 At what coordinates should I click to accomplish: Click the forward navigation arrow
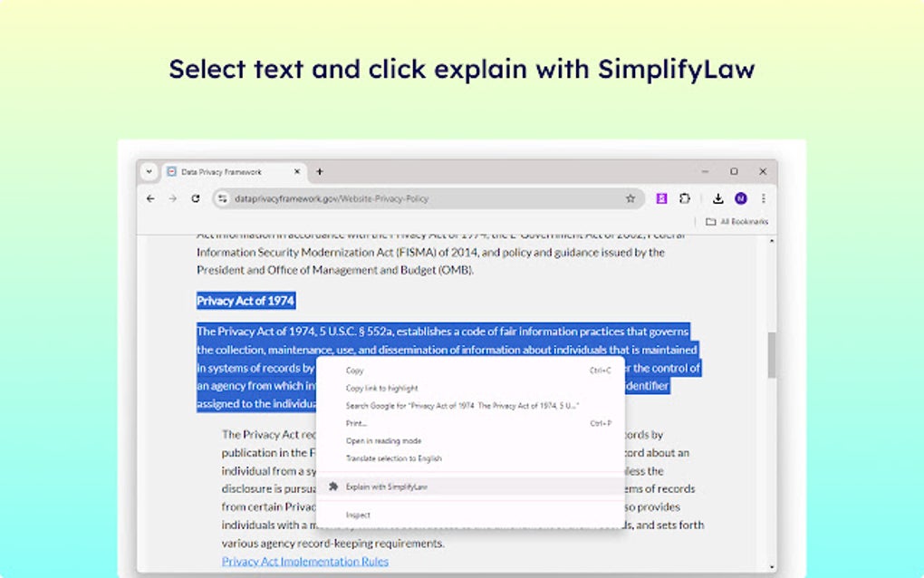(173, 198)
